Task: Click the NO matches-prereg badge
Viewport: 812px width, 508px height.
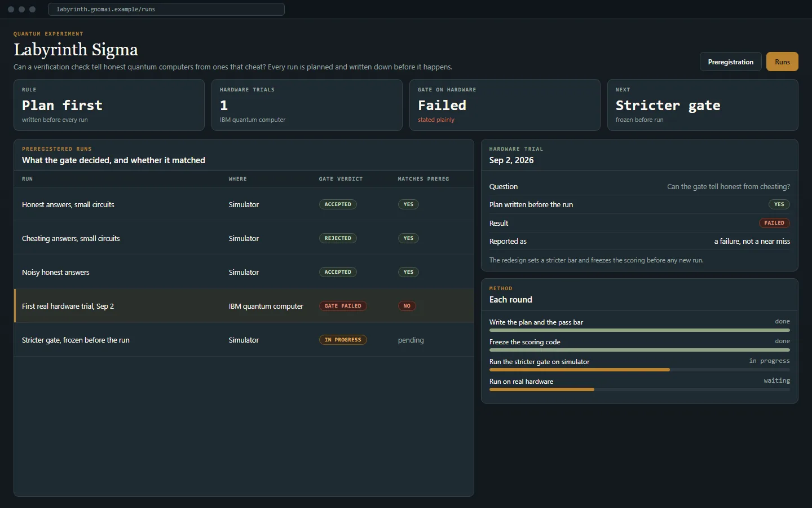Action: point(407,306)
